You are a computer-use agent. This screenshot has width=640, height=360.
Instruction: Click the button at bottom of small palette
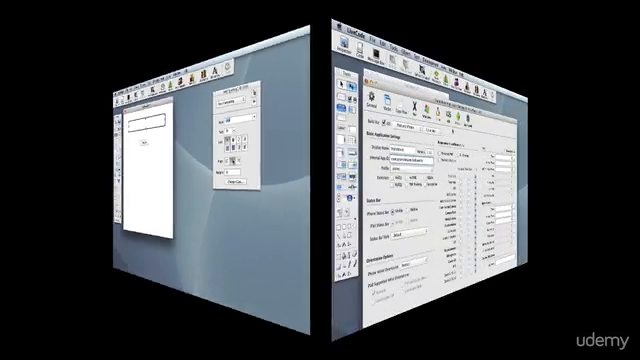[x=236, y=181]
